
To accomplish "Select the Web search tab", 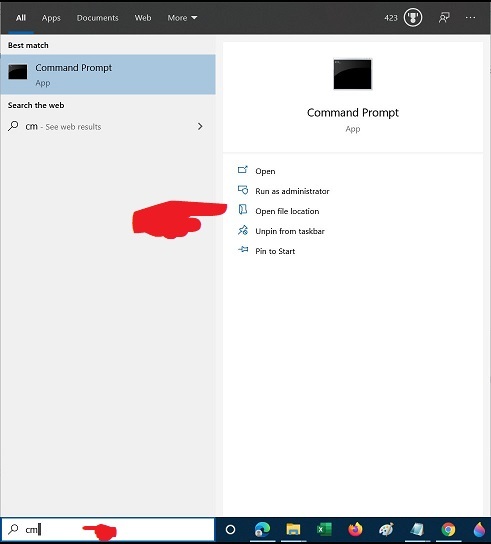I will (x=143, y=18).
